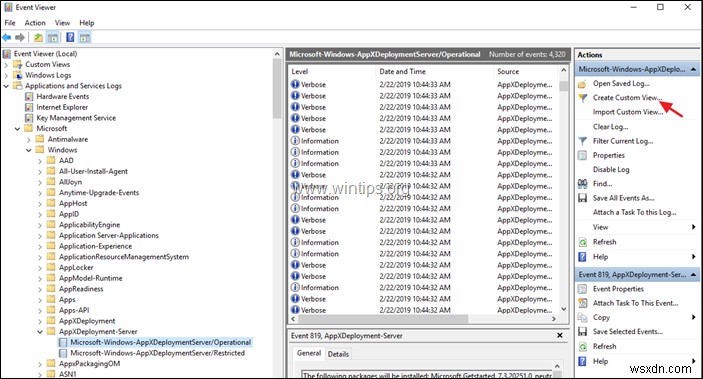Click the Windows Logs folder icon
This screenshot has width=703, height=379.
pos(17,75)
